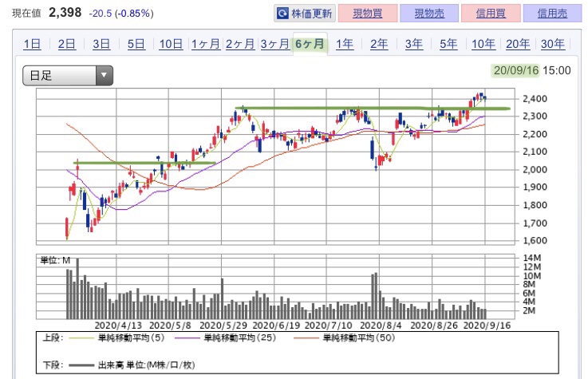Switch to the 10年 period tab
Image resolution: width=588 pixels, height=379 pixels.
[x=483, y=44]
